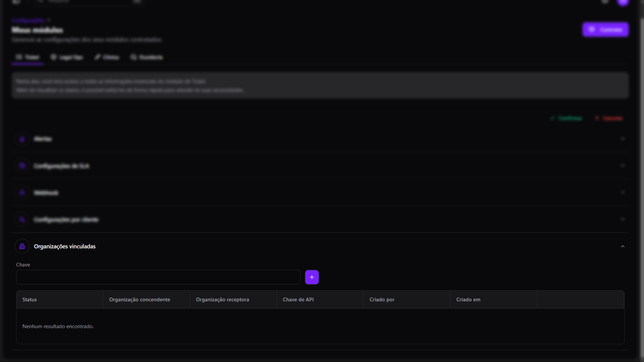Click the Status column header

point(30,300)
